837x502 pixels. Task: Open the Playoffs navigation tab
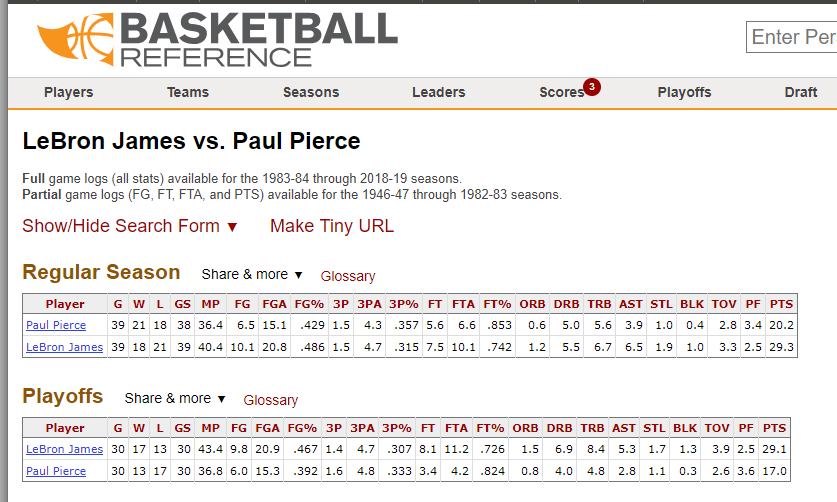684,92
